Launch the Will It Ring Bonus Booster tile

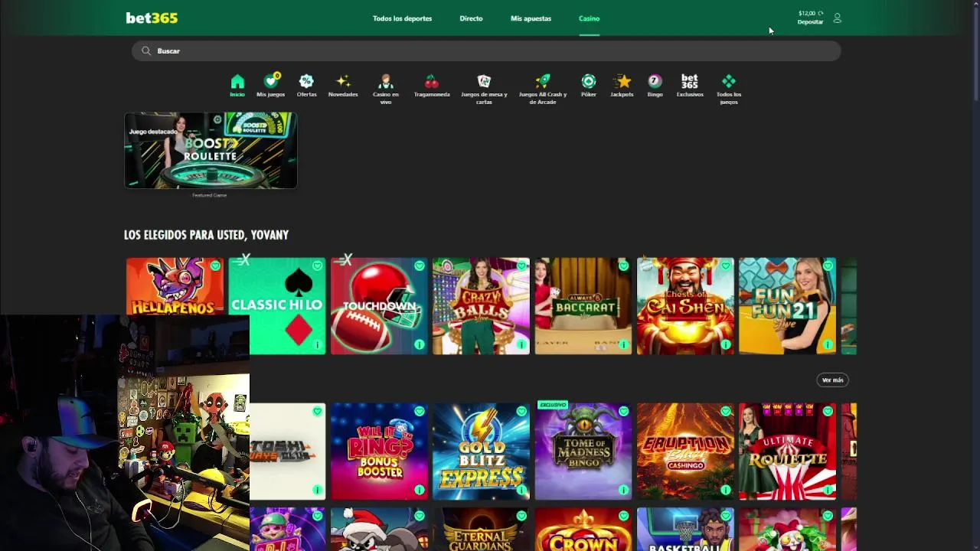coord(379,452)
